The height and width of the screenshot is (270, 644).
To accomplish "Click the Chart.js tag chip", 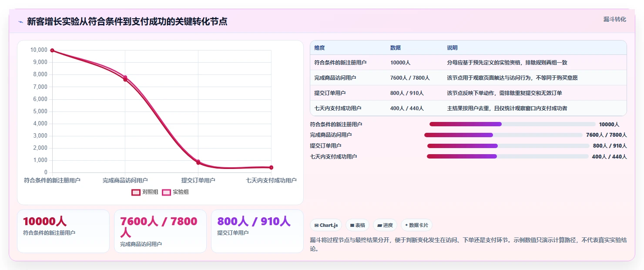I will pyautogui.click(x=326, y=225).
